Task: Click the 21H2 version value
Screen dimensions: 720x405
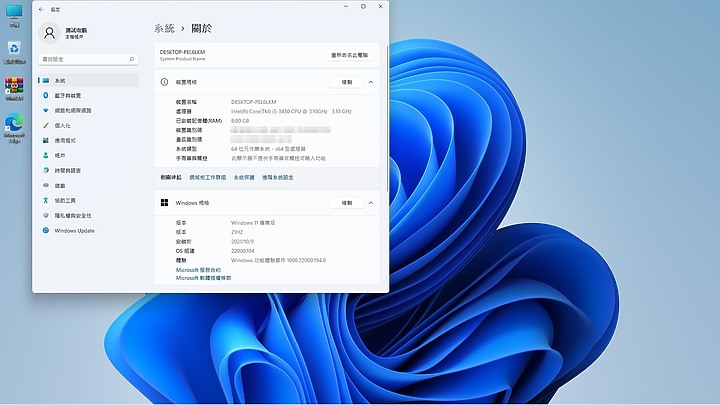Action: (x=237, y=232)
